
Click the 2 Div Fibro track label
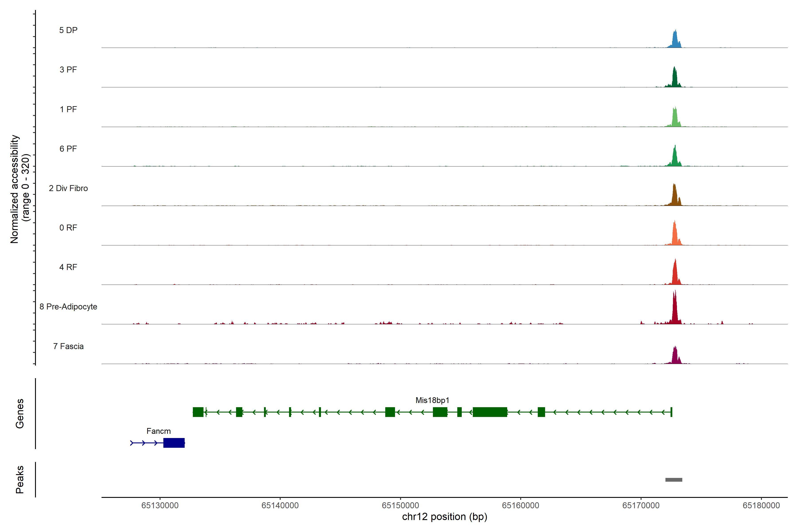coord(68,188)
